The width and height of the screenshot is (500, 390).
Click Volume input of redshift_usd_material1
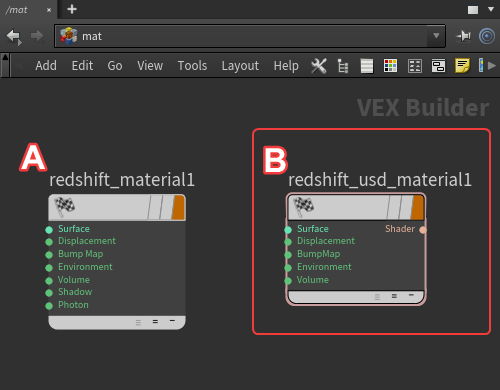[288, 281]
